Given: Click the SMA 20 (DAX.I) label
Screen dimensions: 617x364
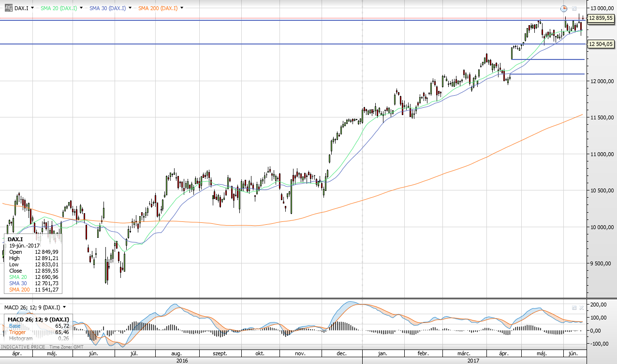Looking at the screenshot, I should click(x=59, y=8).
